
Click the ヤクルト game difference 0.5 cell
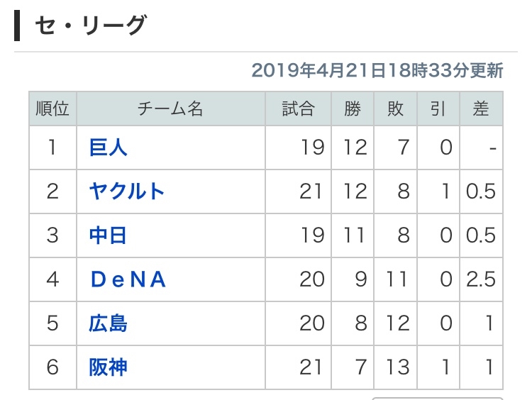point(481,191)
